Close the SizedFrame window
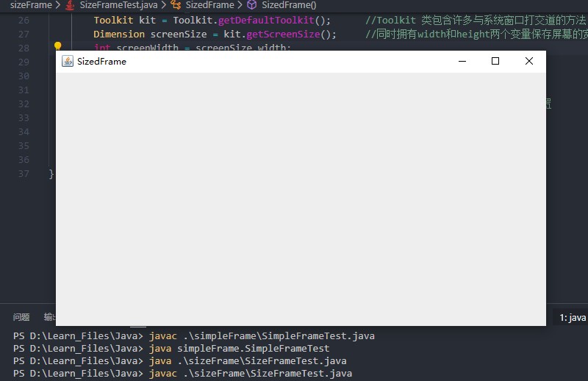This screenshot has height=381, width=588. (529, 61)
